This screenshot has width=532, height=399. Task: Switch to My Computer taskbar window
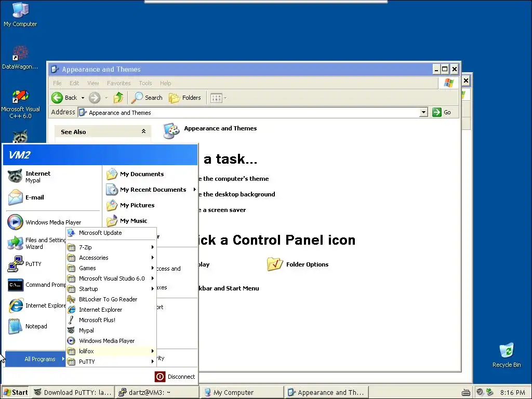241,393
